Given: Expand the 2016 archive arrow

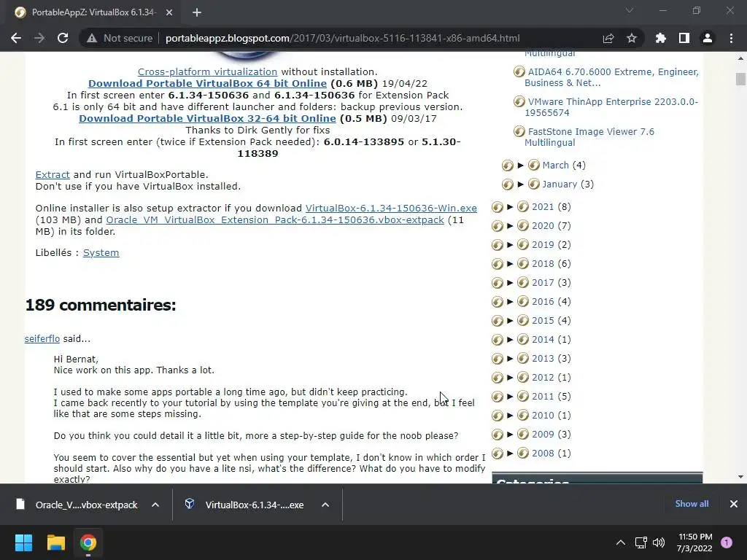Looking at the screenshot, I should click(510, 301).
